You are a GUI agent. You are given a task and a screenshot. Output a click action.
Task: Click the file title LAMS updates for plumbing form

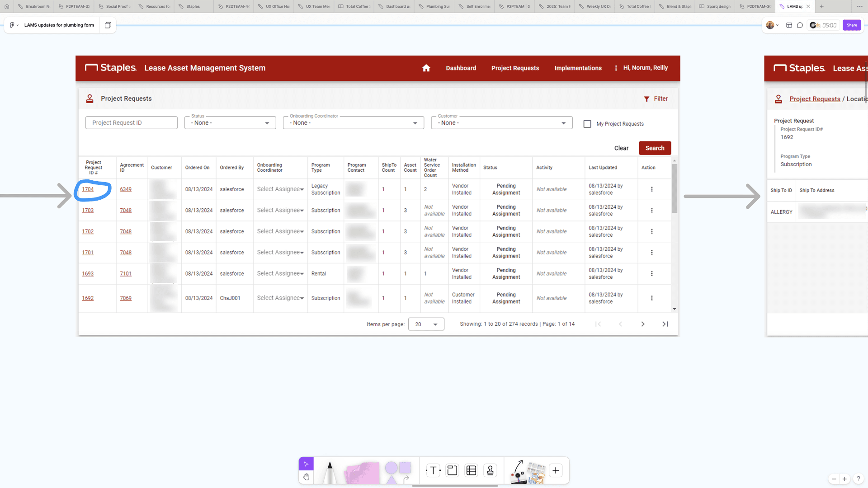coord(59,25)
